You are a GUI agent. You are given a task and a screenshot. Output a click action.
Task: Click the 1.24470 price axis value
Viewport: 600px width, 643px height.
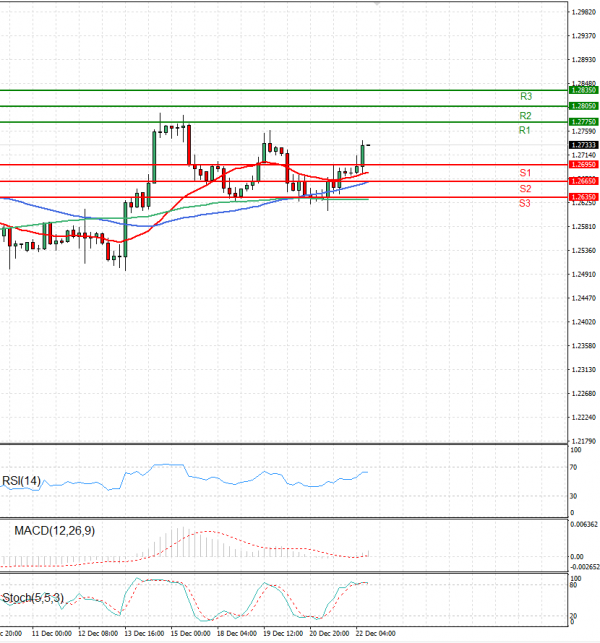(584, 298)
